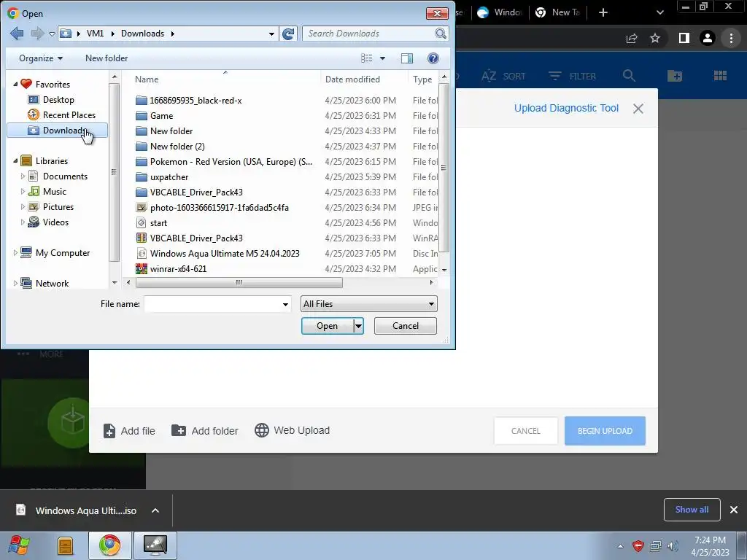Click the volume icon in system tray
The height and width of the screenshot is (560, 747).
673,546
